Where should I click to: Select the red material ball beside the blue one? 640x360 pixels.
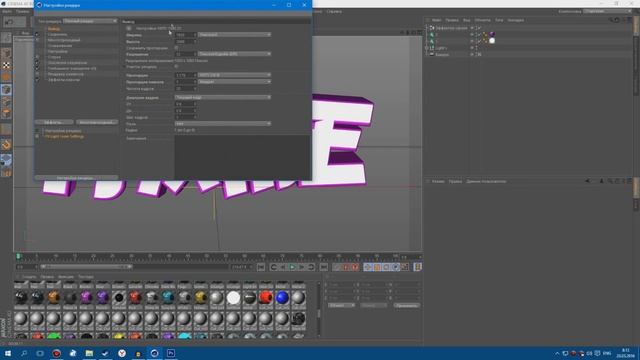pyautogui.click(x=266, y=298)
